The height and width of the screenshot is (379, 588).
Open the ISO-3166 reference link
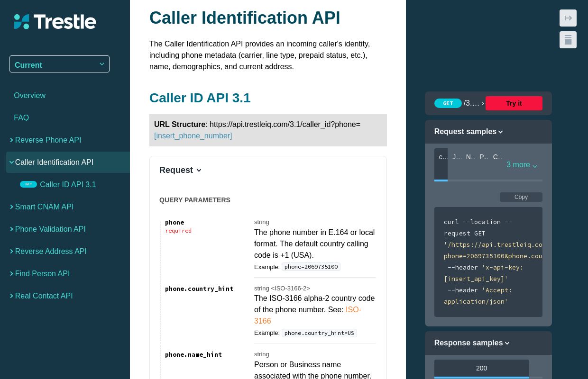pyautogui.click(x=308, y=315)
